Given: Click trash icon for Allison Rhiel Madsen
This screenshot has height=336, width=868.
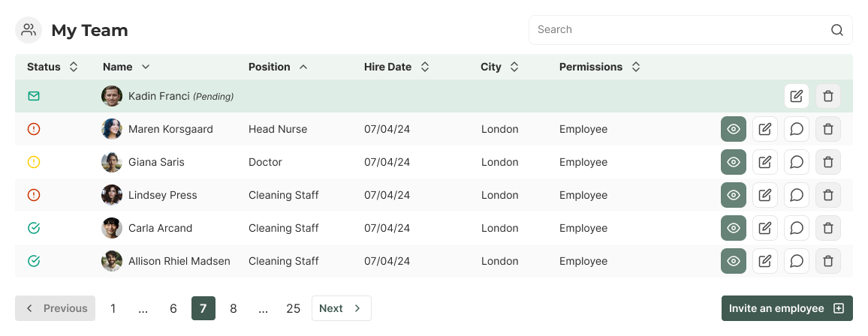Looking at the screenshot, I should point(828,261).
